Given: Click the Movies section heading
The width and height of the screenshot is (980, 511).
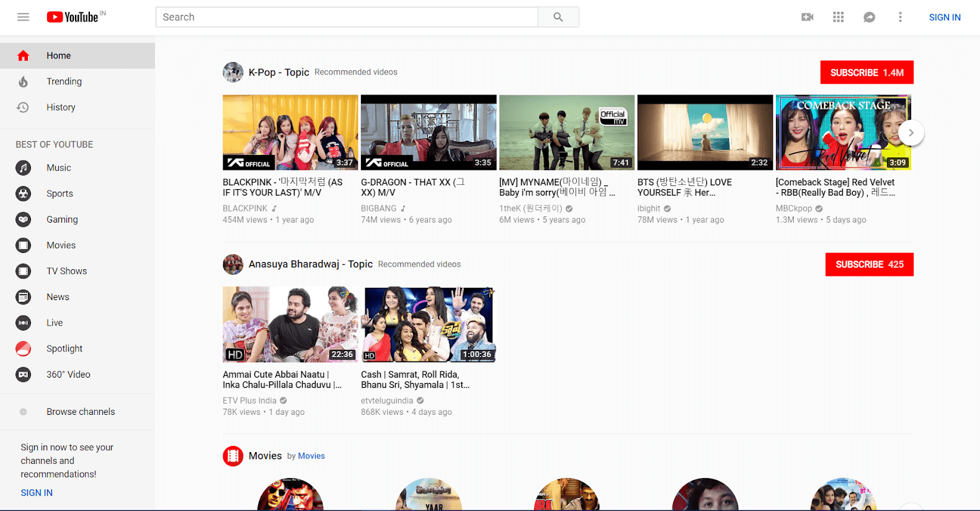Looking at the screenshot, I should [265, 456].
